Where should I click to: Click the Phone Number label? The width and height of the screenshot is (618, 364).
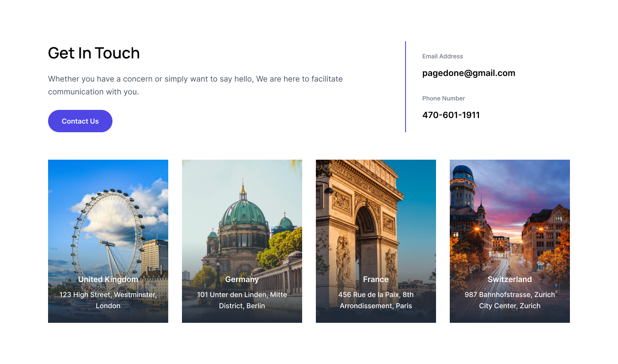(x=443, y=98)
